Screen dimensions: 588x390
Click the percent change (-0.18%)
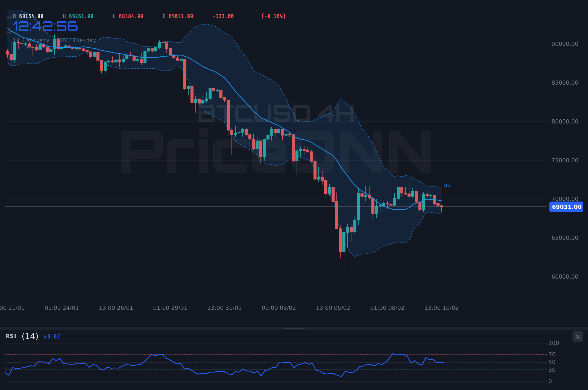[274, 16]
